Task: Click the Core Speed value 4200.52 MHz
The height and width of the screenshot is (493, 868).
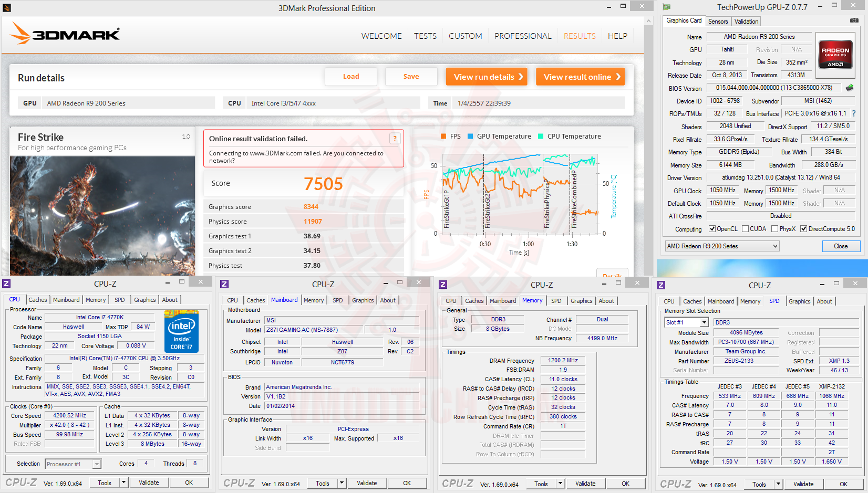Action: (69, 415)
